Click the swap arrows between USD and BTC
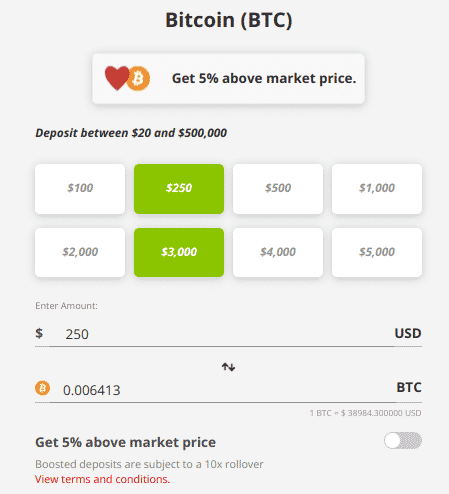 pos(228,367)
